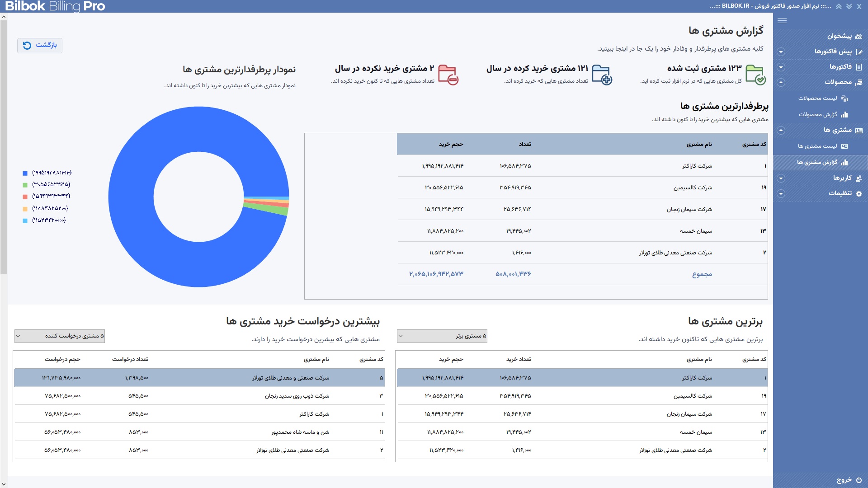868x488 pixels.
Task: Collapse the مشتری ها sidebar section
Action: point(780,130)
